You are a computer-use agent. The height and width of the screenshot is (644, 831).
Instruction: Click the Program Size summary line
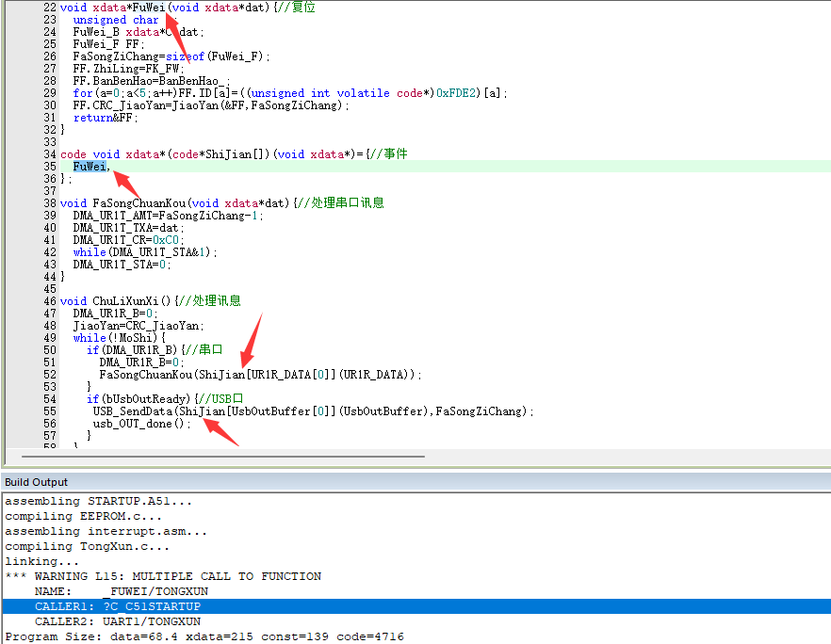coord(204,636)
